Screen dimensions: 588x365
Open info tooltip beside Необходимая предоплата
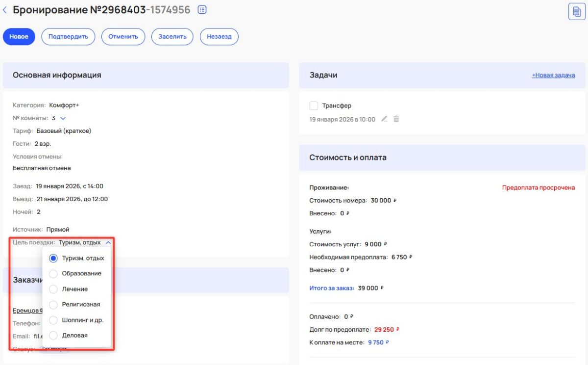[411, 257]
